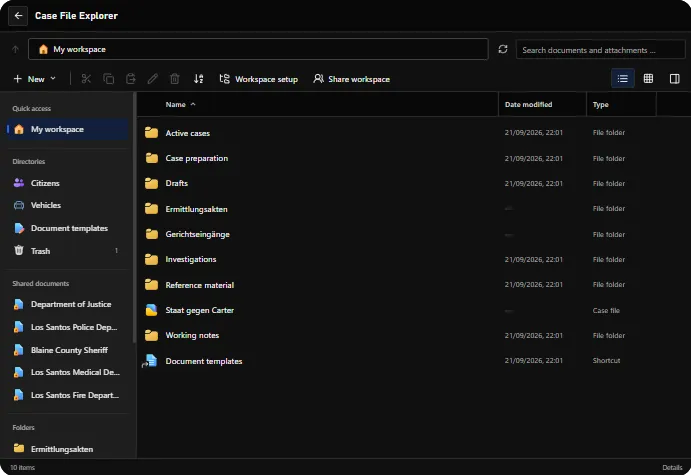This screenshot has height=475, width=691.
Task: Click the back arrow beside Case File Explorer
Action: pos(18,16)
